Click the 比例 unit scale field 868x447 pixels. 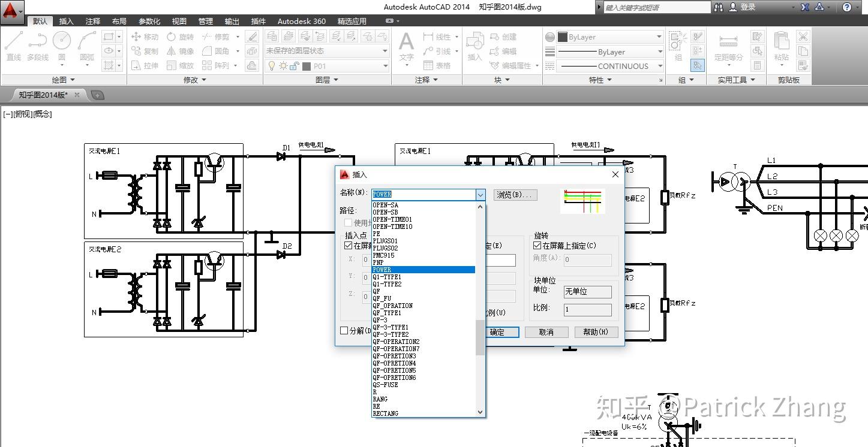pyautogui.click(x=588, y=310)
